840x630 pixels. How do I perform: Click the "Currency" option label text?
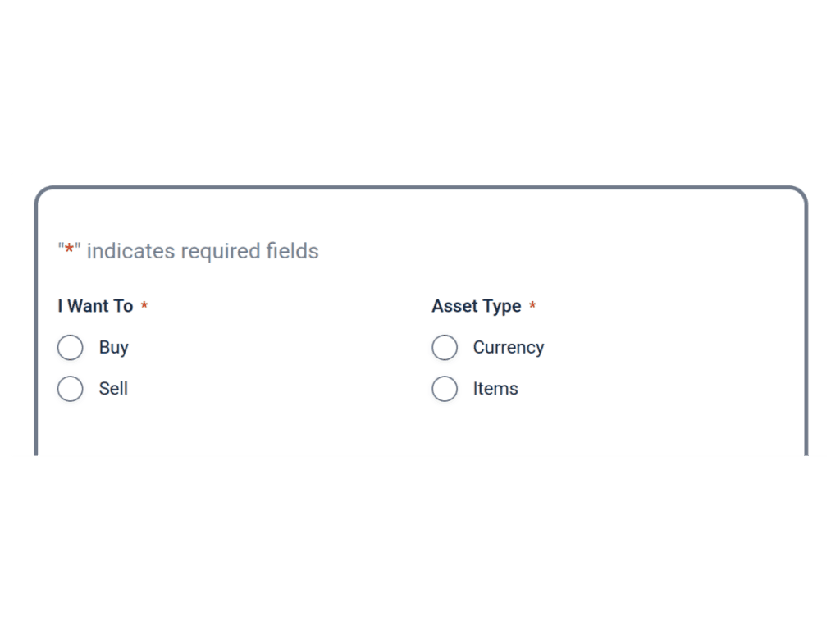(508, 348)
